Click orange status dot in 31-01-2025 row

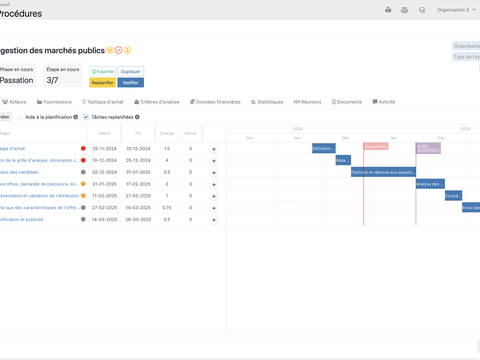pos(83,184)
